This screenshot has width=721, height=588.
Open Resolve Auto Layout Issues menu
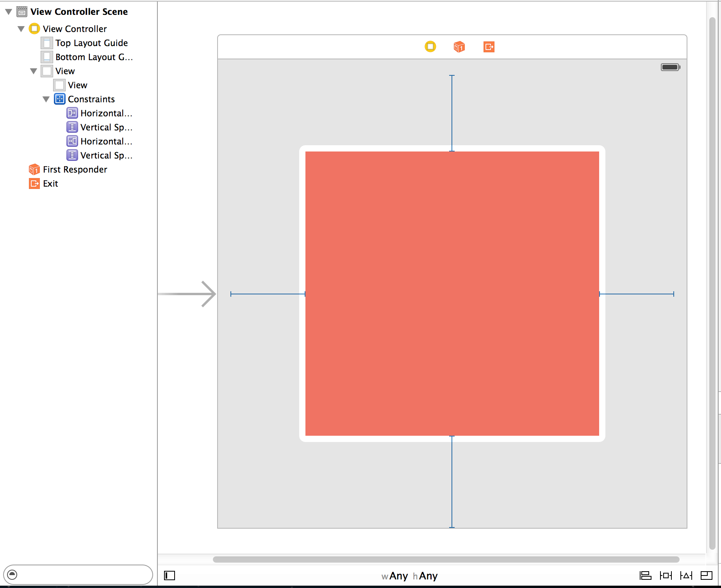tap(686, 576)
